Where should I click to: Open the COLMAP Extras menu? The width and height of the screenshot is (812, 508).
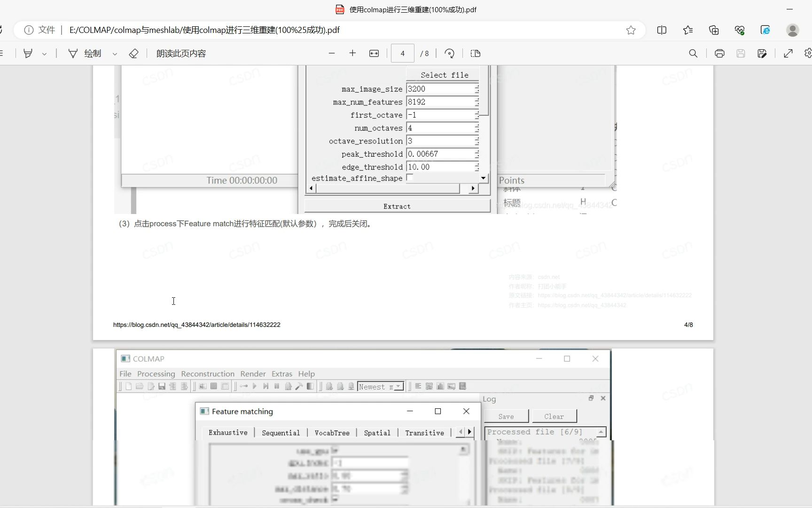282,374
